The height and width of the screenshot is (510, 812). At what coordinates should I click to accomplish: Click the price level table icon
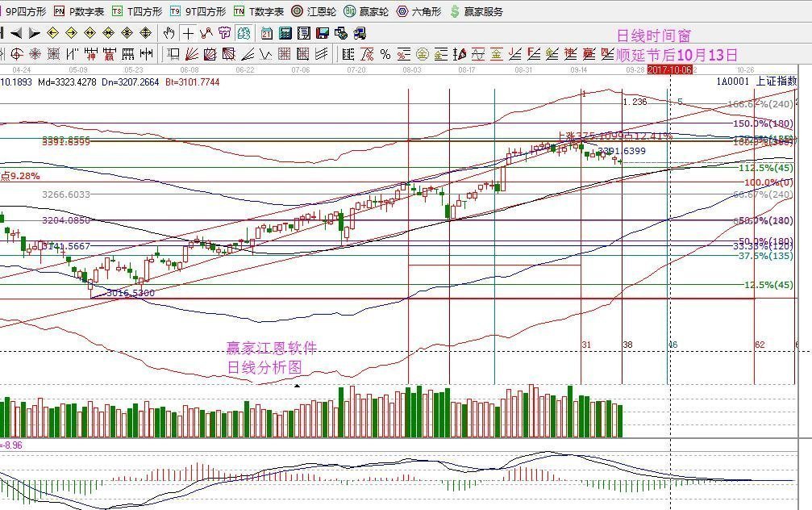click(x=348, y=54)
